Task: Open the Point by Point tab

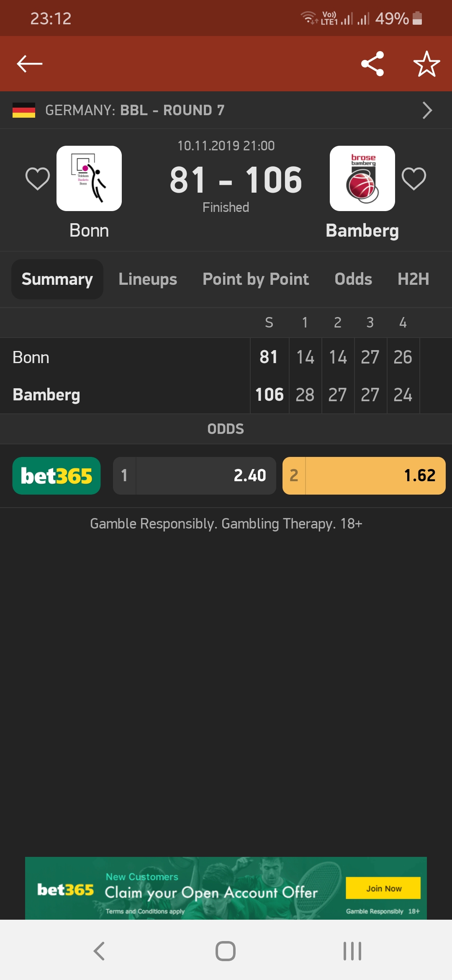Action: (x=256, y=279)
